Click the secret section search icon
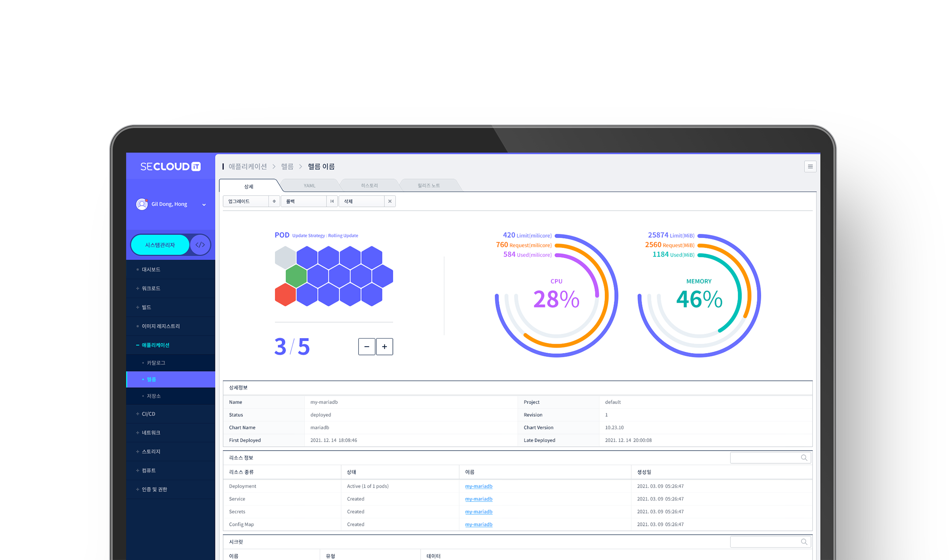This screenshot has width=949, height=560. (x=804, y=542)
